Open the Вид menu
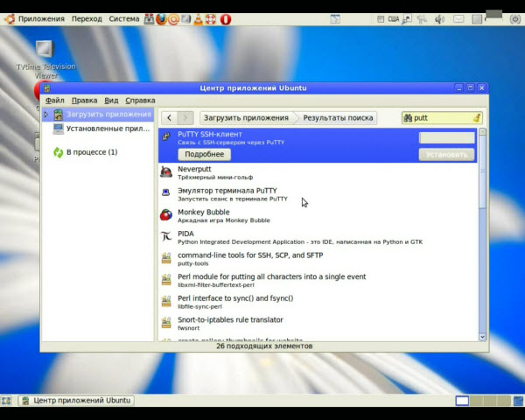 pos(111,101)
